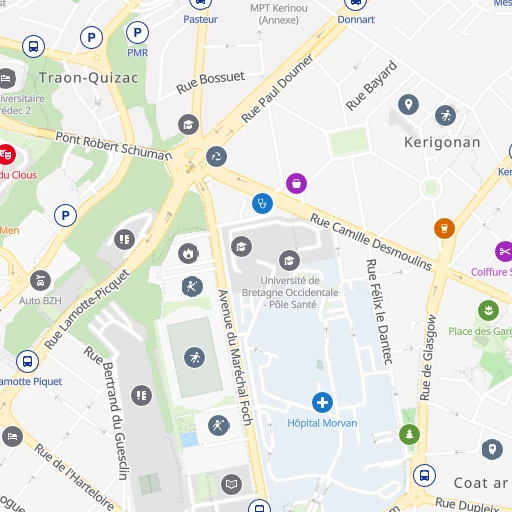Click the PMR parking icon
The height and width of the screenshot is (512, 512).
click(x=137, y=33)
